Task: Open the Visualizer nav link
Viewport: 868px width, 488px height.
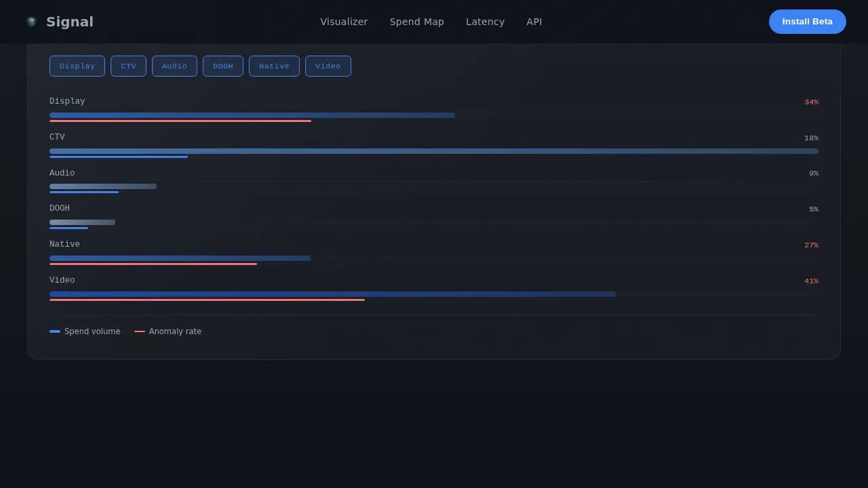Action: coord(344,22)
